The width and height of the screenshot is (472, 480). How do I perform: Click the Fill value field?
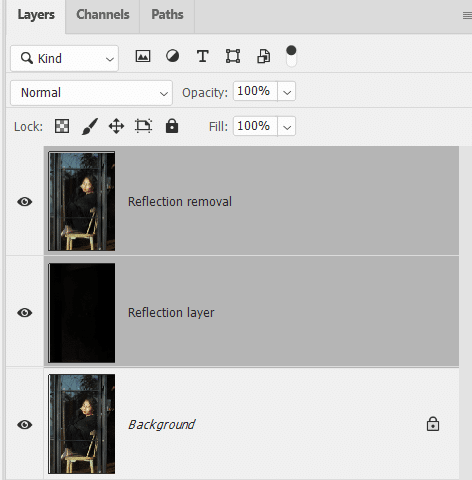pyautogui.click(x=255, y=126)
